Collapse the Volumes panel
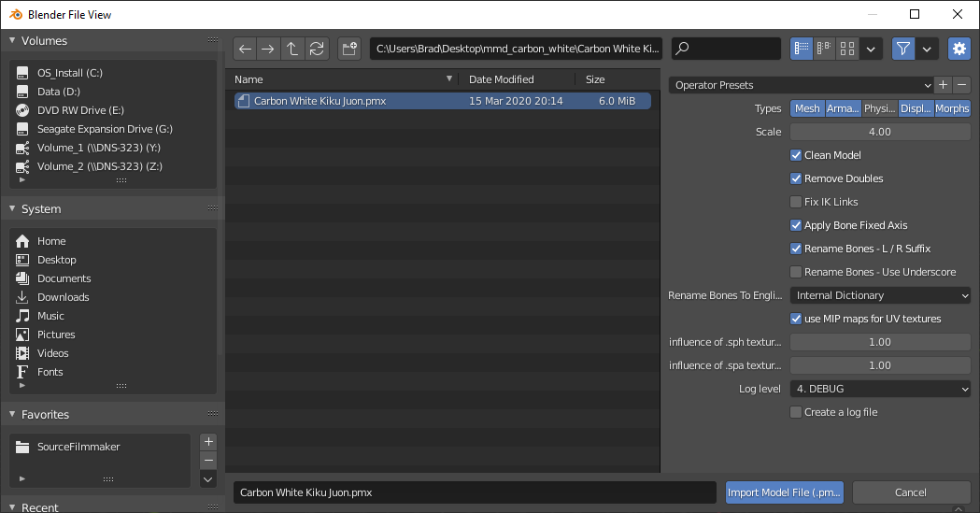 coord(12,40)
